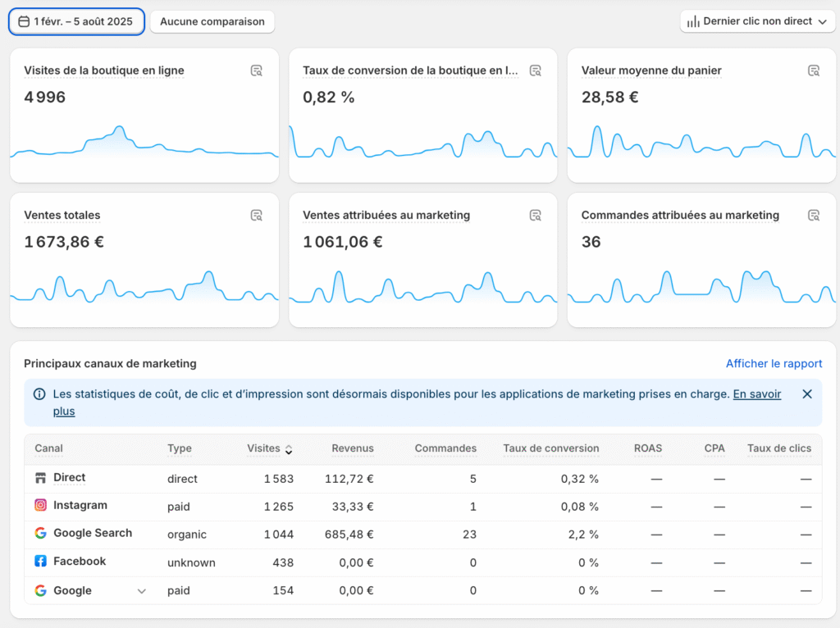
Task: Open report icon on Taux de conversion card
Action: pos(536,71)
